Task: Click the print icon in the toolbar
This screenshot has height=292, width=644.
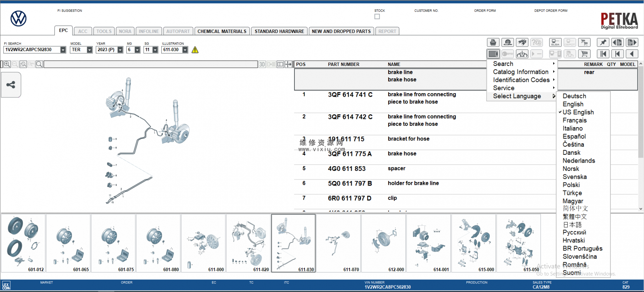Action: point(493,43)
